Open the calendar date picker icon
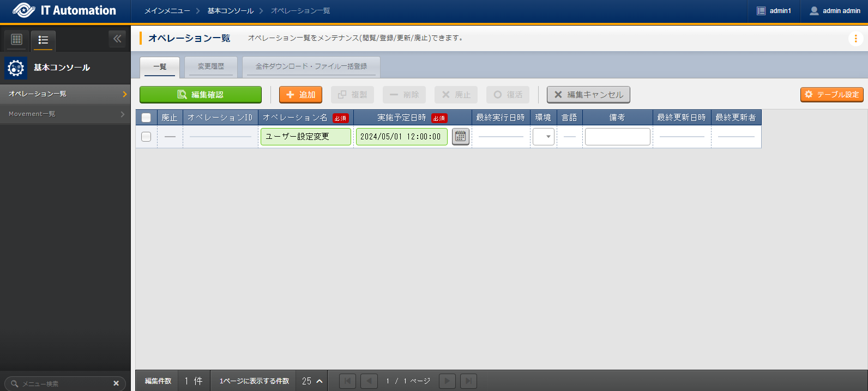This screenshot has width=868, height=391. tap(461, 137)
